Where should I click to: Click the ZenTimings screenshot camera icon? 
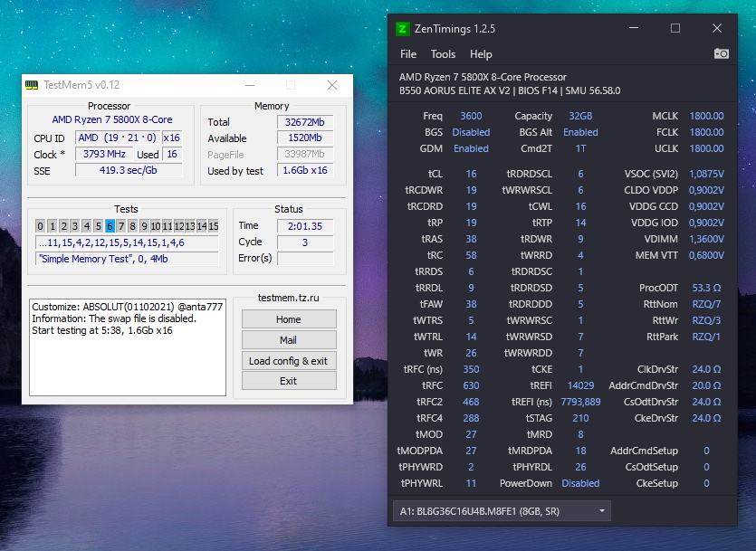(x=721, y=53)
